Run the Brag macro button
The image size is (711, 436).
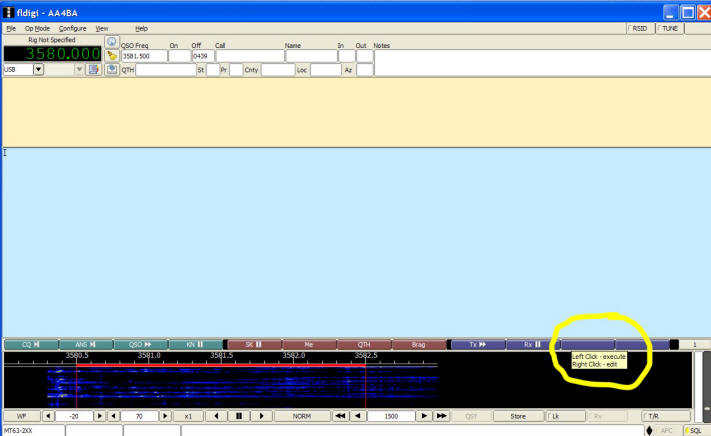click(x=419, y=345)
